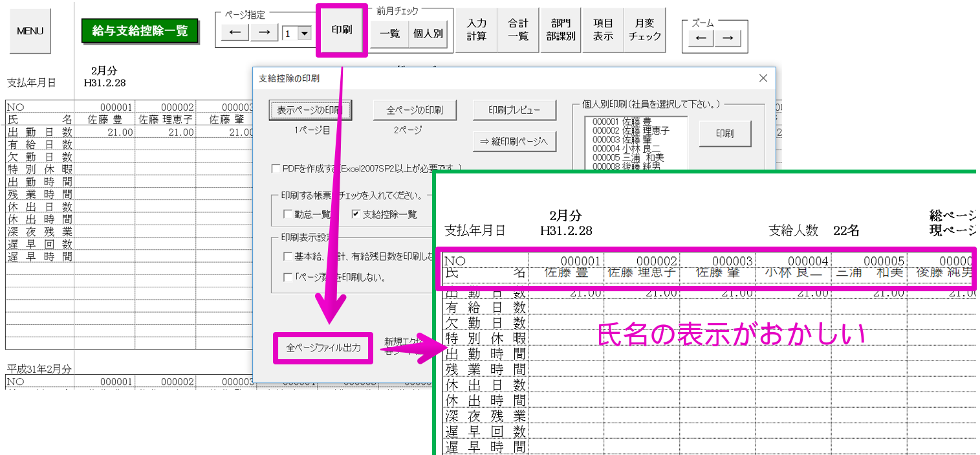Select employee 000004 小林 良二 in list
This screenshot has height=455, width=980.
coord(625,149)
